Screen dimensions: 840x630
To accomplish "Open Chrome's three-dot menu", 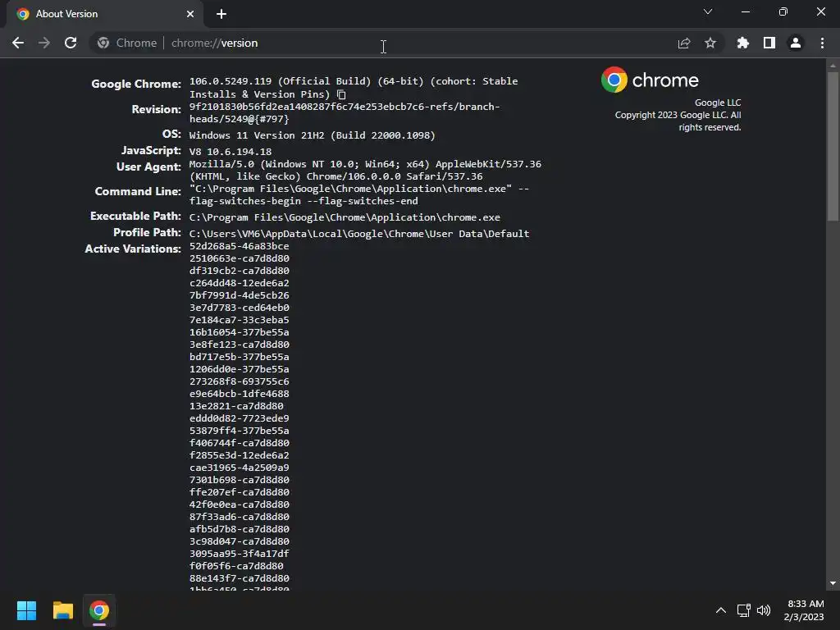I will 822,43.
